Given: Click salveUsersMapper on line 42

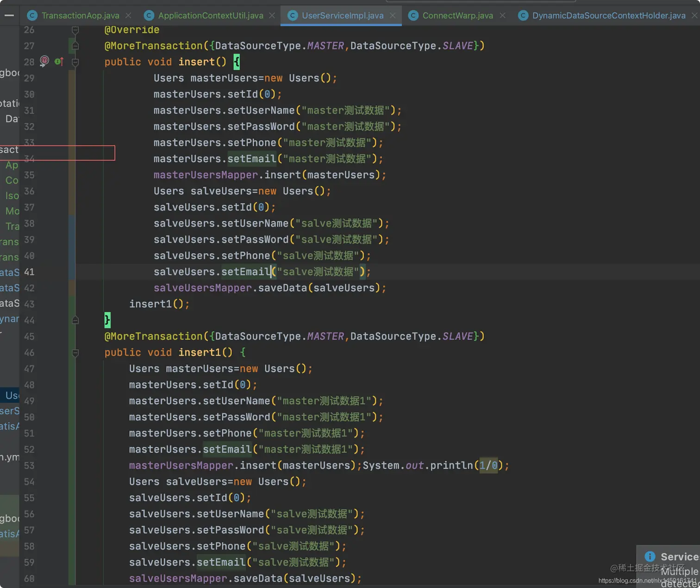Looking at the screenshot, I should [203, 288].
